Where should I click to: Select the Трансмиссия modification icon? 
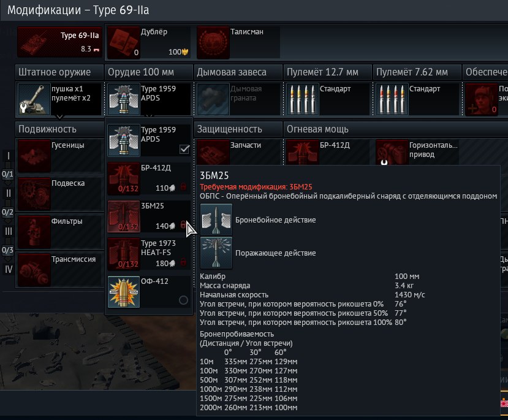(34, 270)
